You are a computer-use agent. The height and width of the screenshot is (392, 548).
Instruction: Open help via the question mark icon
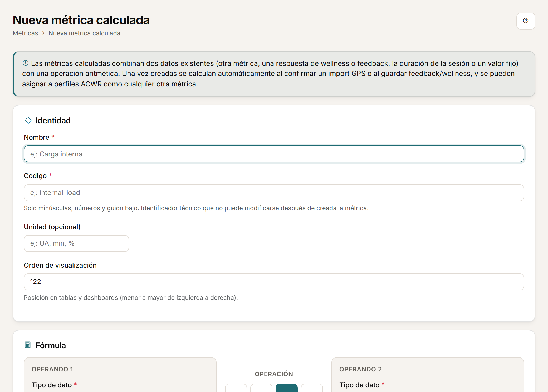(x=526, y=21)
